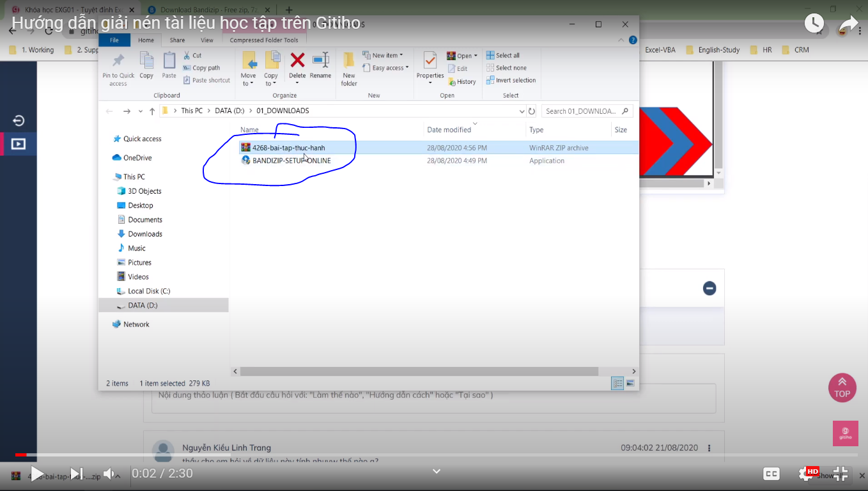Click Paste shortcut in ribbon
The image size is (868, 491).
206,81
